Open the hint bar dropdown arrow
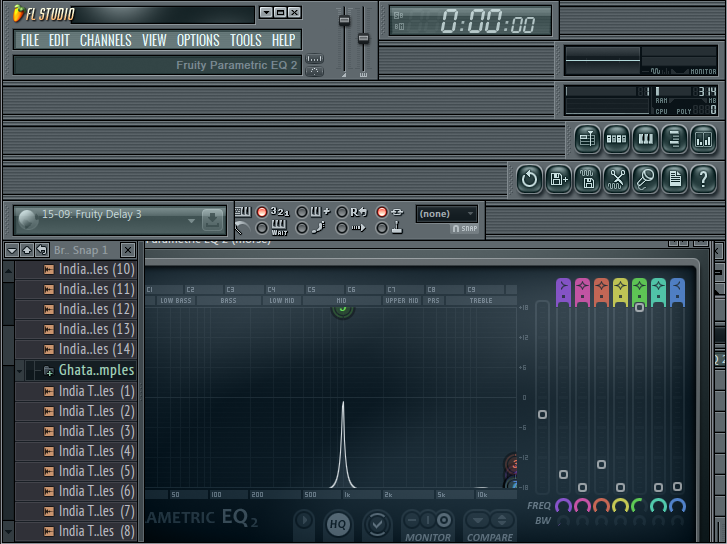Viewport: 727px width, 544px height. click(x=191, y=221)
